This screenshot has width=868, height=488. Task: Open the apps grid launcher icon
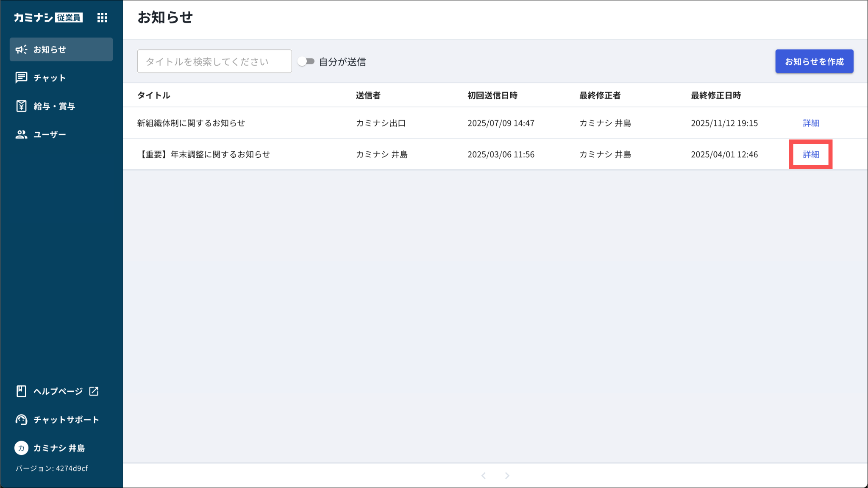(102, 17)
